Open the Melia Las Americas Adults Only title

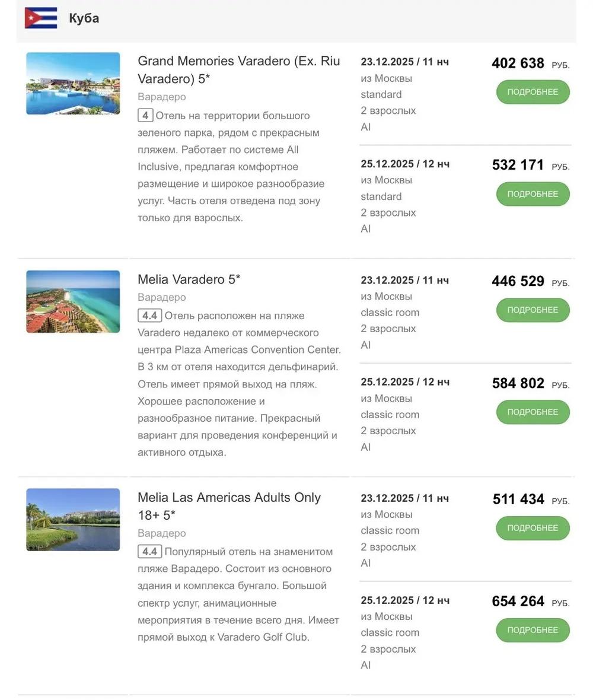(229, 506)
